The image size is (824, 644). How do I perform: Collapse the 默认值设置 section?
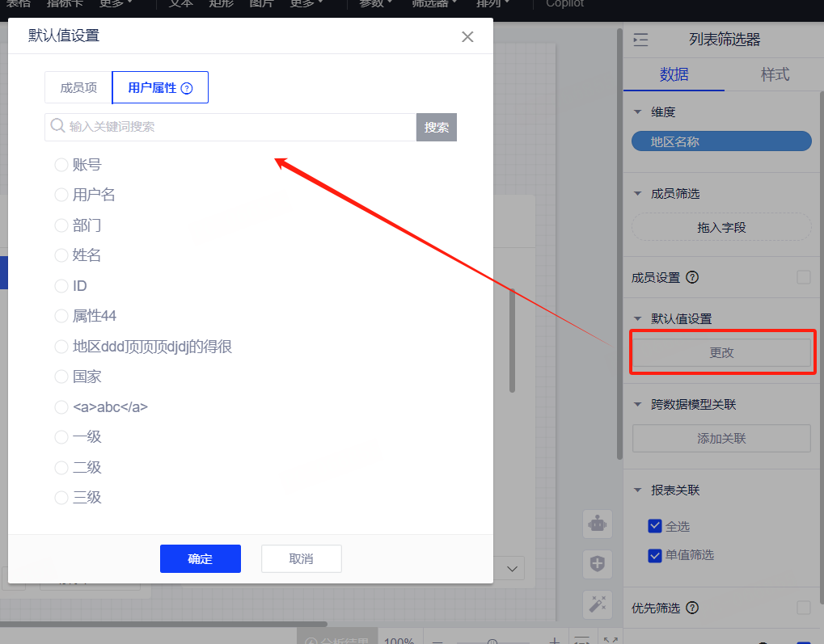pyautogui.click(x=638, y=318)
